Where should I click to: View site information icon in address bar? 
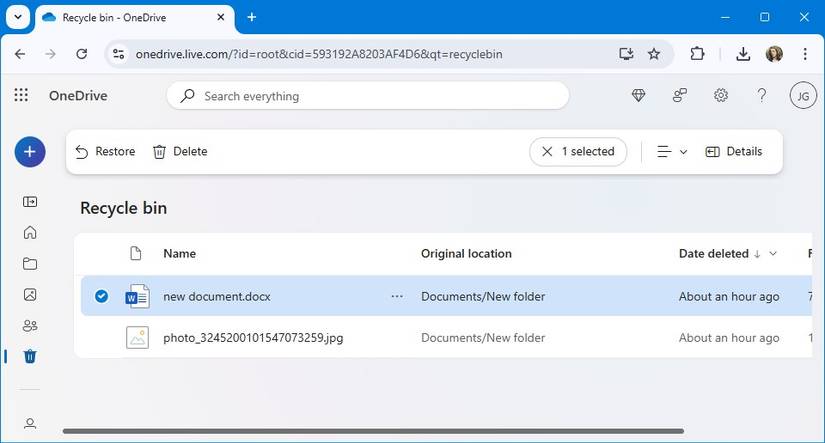119,54
